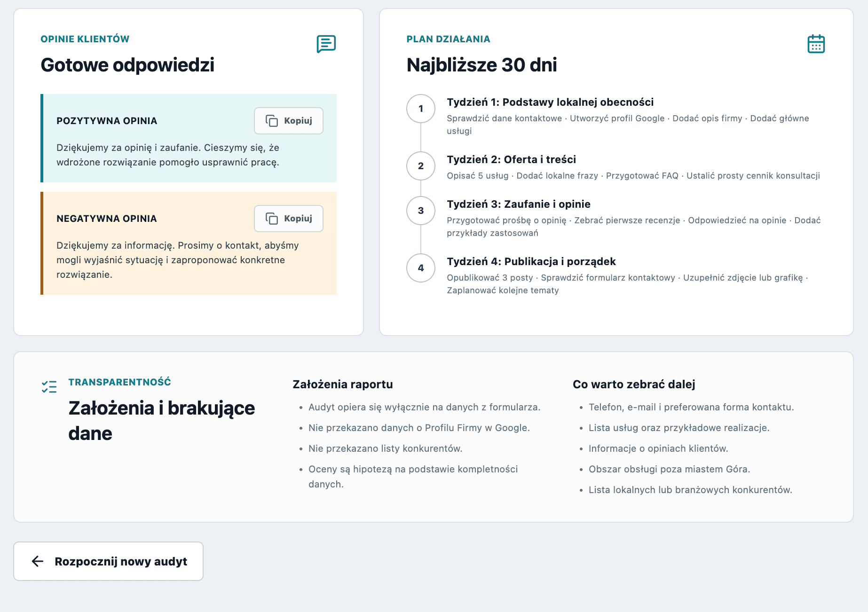
Task: Click bullet Nie przekazano listy konkurentów
Action: coord(386,448)
